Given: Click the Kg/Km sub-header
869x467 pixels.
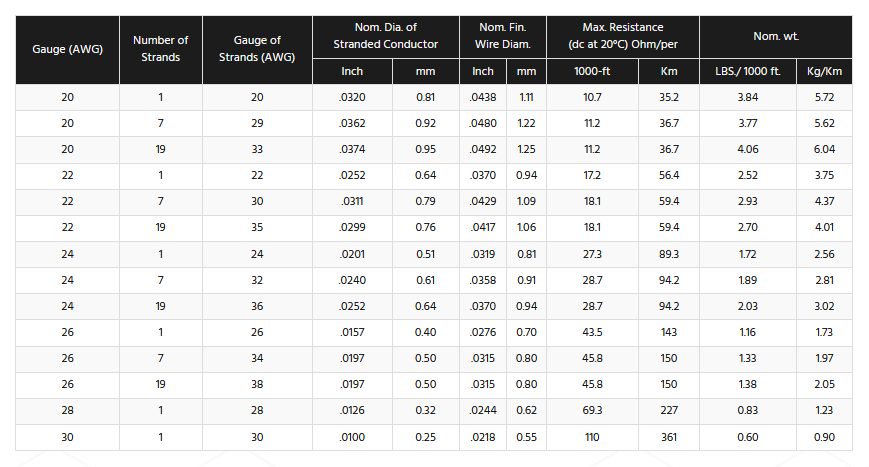Looking at the screenshot, I should click(x=824, y=72).
